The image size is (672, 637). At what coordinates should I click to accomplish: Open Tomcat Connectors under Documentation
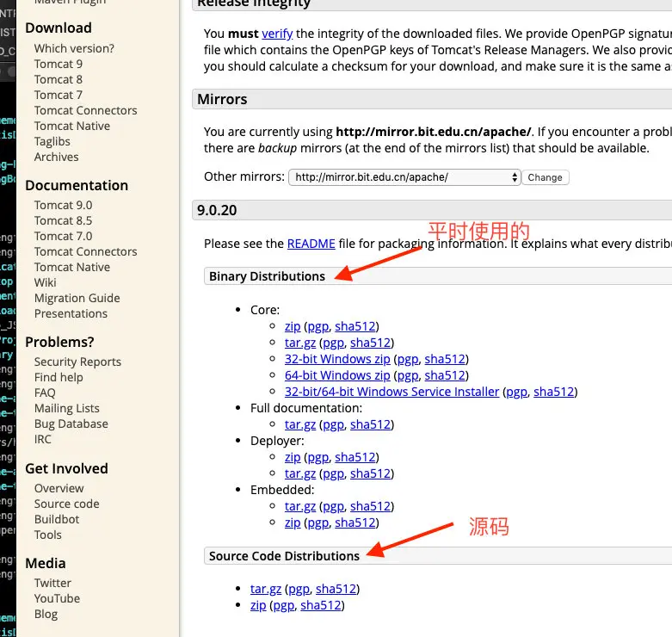pos(86,251)
